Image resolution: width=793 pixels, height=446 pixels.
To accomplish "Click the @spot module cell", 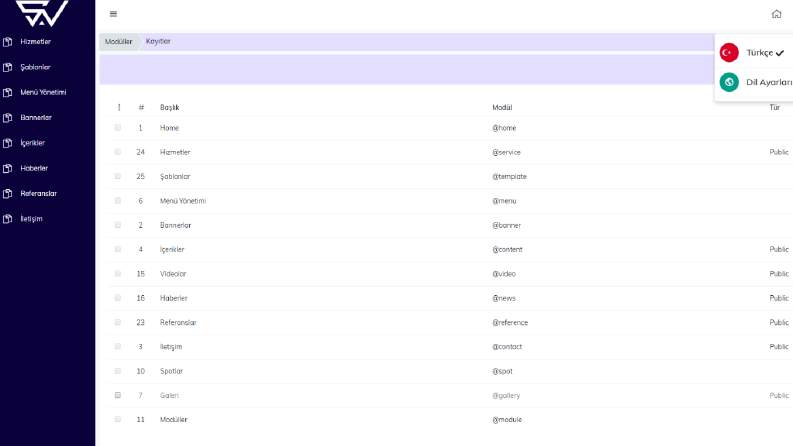I will pos(503,371).
